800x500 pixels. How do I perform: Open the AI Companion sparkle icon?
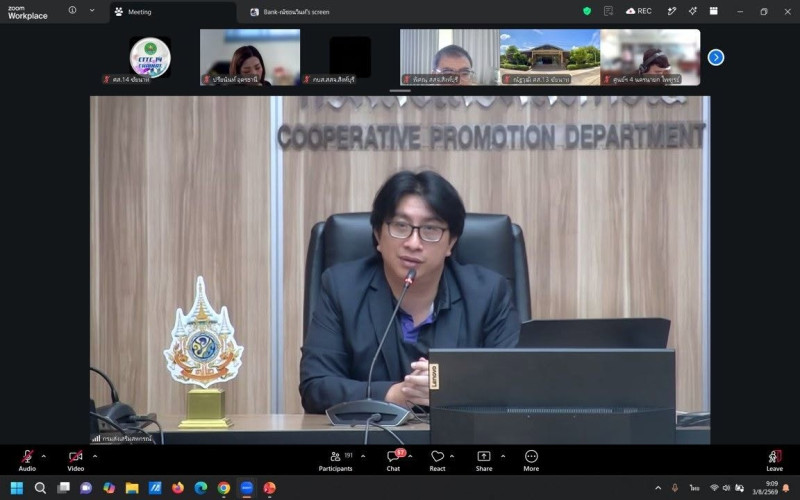click(x=692, y=11)
